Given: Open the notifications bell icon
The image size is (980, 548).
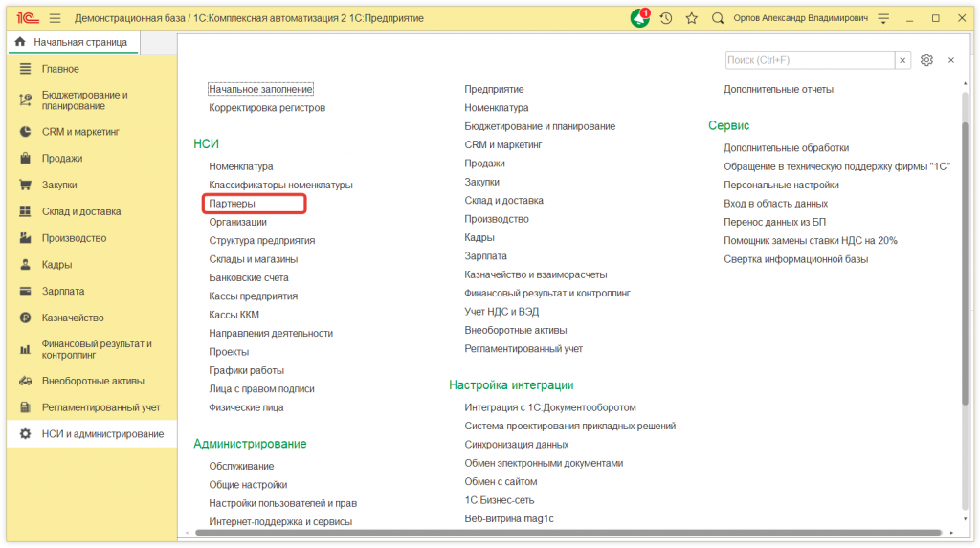Looking at the screenshot, I should [x=639, y=18].
